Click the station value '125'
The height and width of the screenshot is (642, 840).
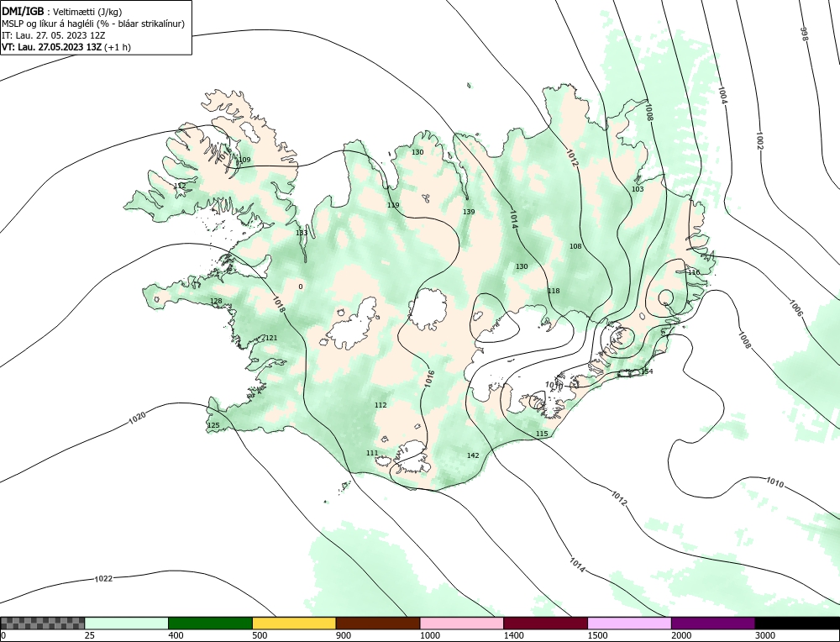(x=213, y=425)
